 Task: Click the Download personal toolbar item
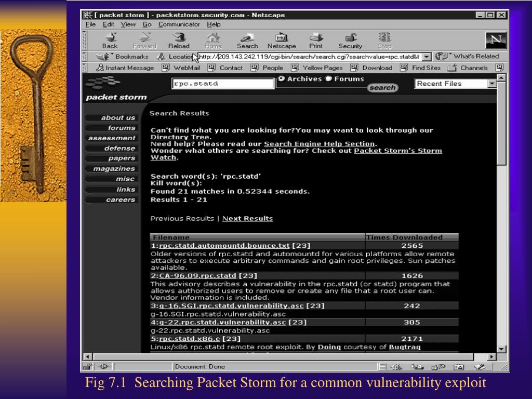pos(371,68)
